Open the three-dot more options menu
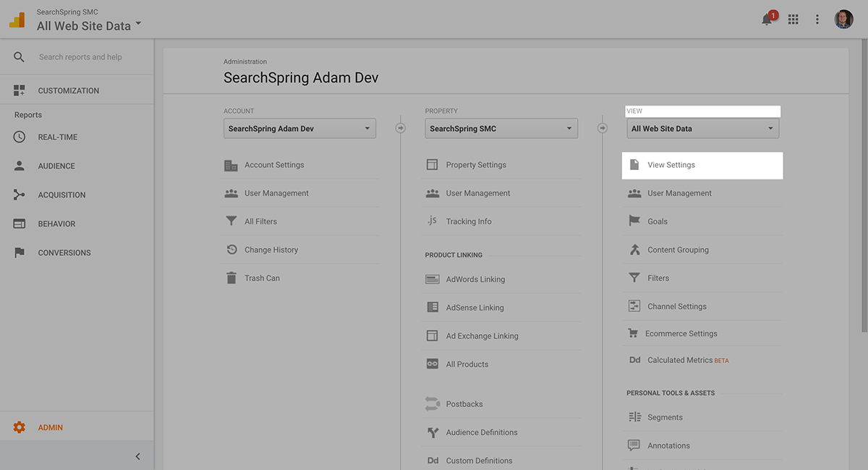 (817, 20)
